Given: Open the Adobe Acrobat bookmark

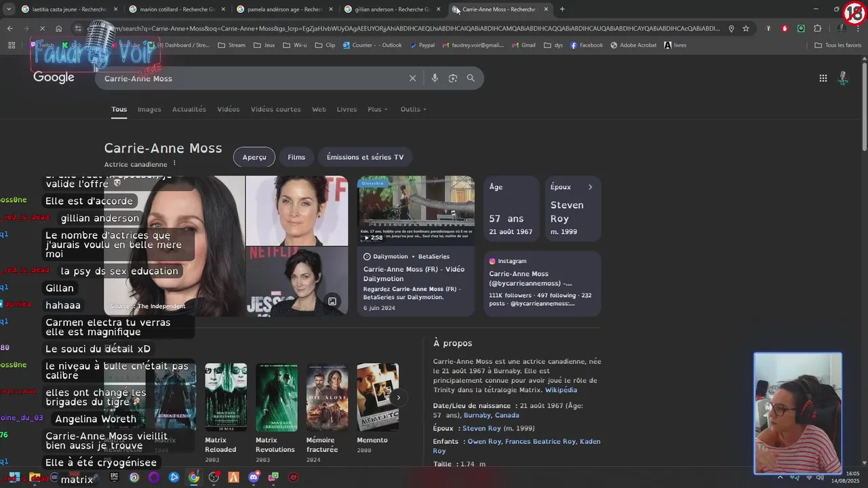Looking at the screenshot, I should [633, 45].
